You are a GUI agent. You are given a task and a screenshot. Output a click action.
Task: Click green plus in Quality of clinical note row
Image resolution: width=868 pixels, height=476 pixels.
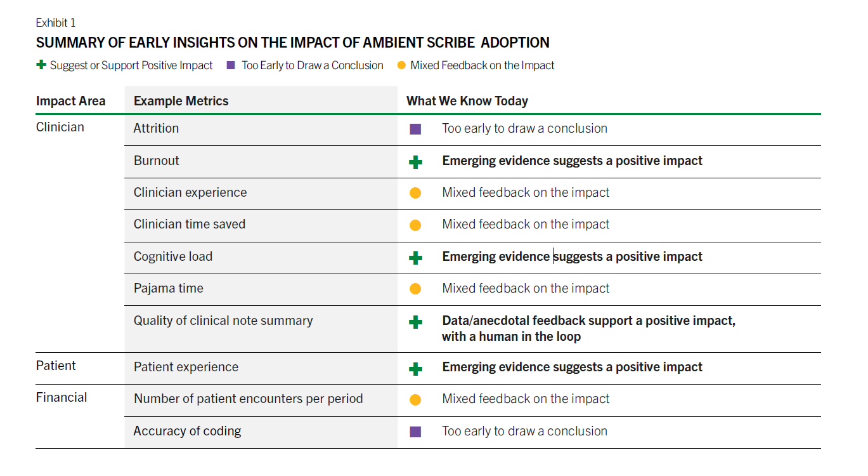(x=415, y=322)
